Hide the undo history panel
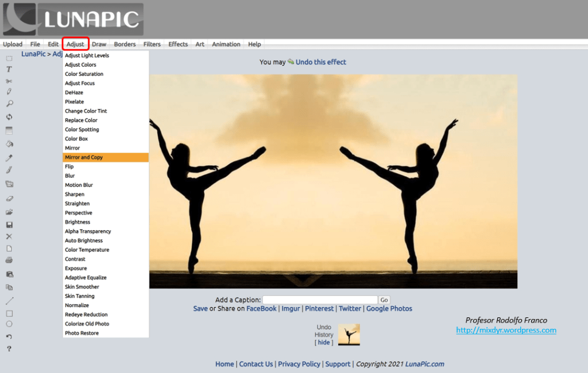588x373 pixels. coord(324,343)
